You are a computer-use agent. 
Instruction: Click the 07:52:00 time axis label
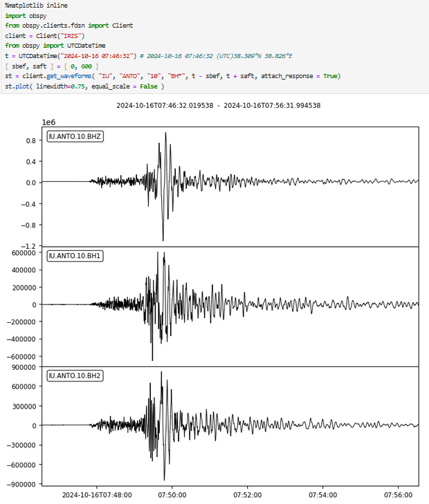coord(247,495)
